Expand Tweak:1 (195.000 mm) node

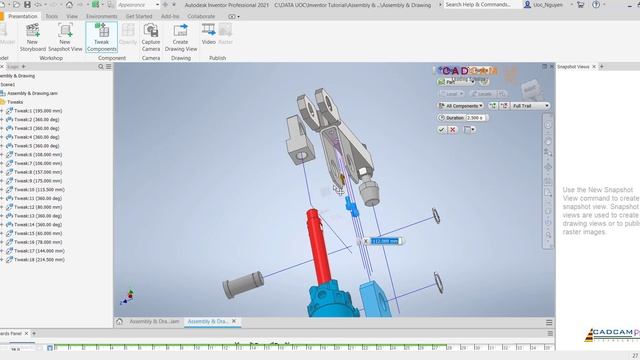[2, 111]
